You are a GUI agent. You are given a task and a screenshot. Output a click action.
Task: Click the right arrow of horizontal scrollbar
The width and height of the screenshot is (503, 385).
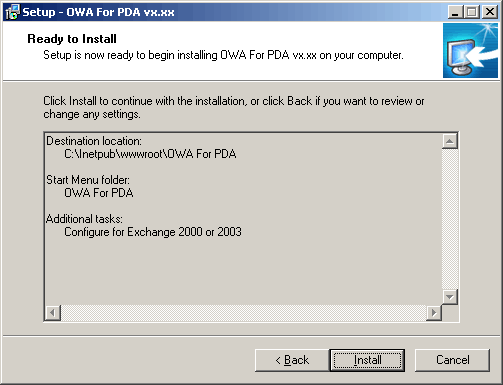pos(434,313)
